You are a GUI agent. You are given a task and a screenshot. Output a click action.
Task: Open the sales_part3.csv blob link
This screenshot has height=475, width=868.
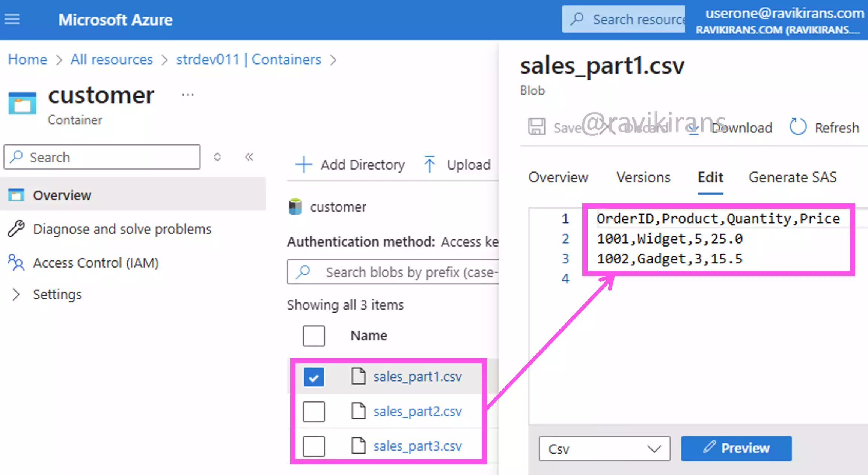(x=417, y=446)
